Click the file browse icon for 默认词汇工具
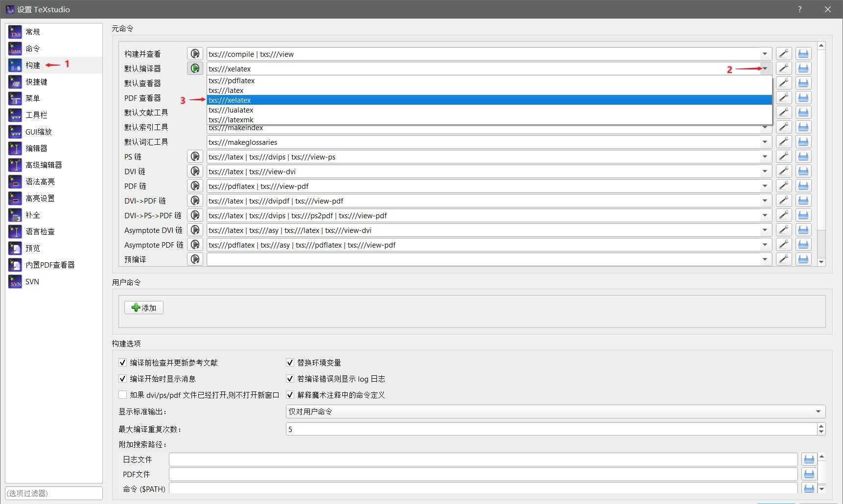 (x=803, y=142)
